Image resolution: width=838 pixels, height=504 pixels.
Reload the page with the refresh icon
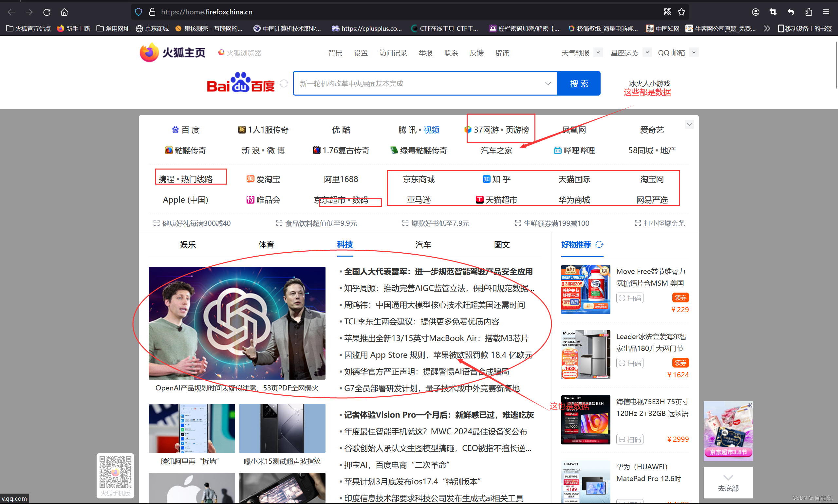pos(47,12)
